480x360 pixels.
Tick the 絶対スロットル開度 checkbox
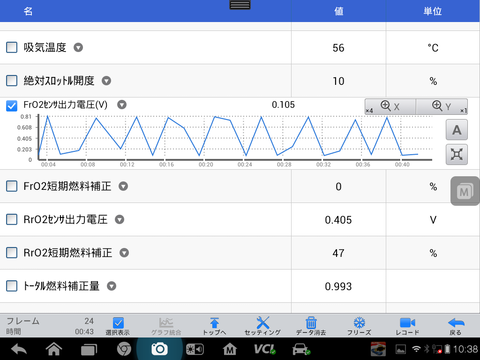pos(12,81)
